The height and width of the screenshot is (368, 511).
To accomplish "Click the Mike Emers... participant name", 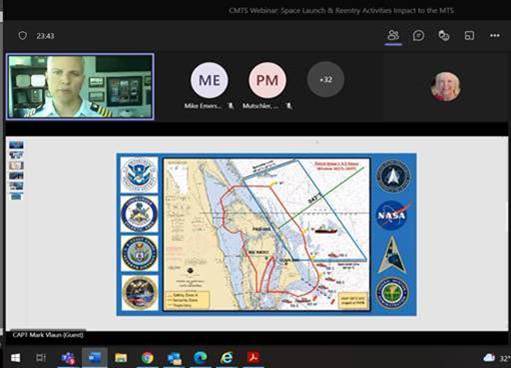I will point(203,106).
